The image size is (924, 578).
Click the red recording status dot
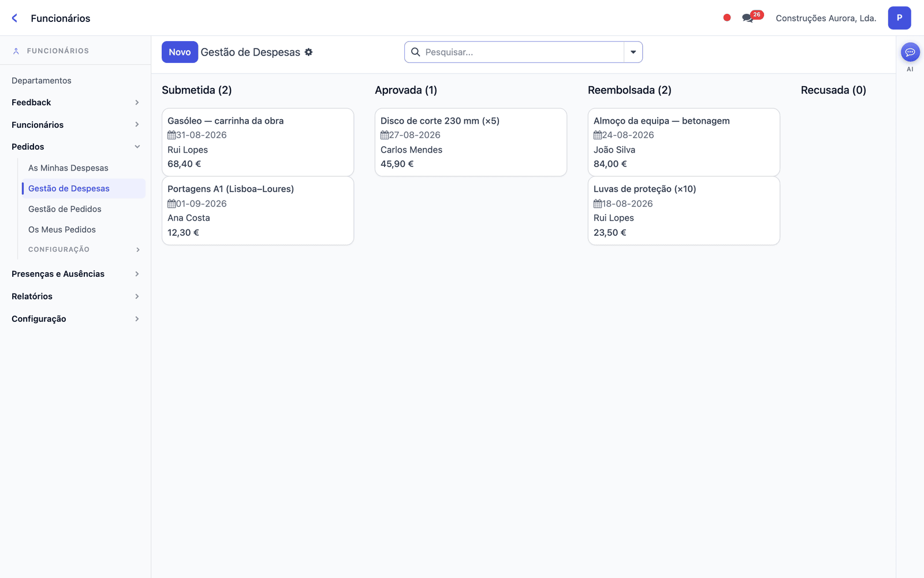point(727,18)
